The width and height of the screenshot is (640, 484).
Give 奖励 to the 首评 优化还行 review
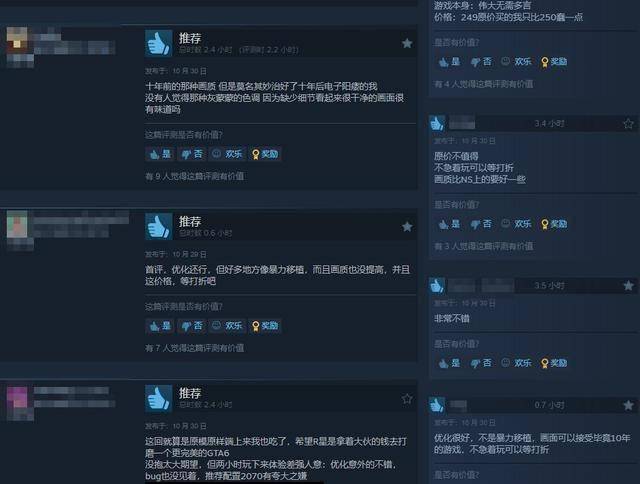click(265, 326)
